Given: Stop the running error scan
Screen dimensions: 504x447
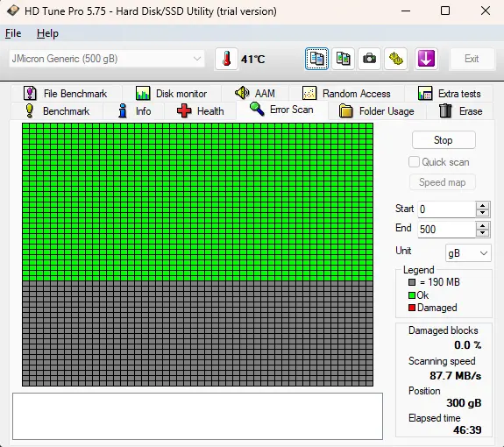Looking at the screenshot, I should click(444, 140).
